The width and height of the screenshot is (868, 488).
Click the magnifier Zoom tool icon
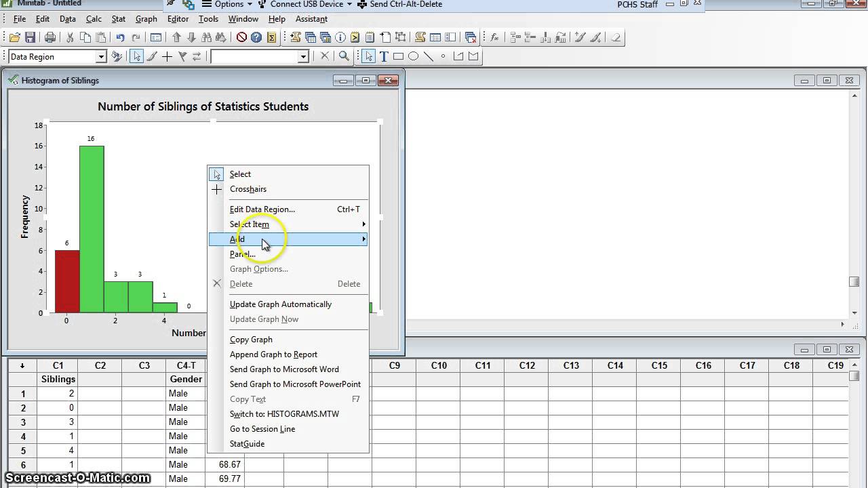[344, 57]
